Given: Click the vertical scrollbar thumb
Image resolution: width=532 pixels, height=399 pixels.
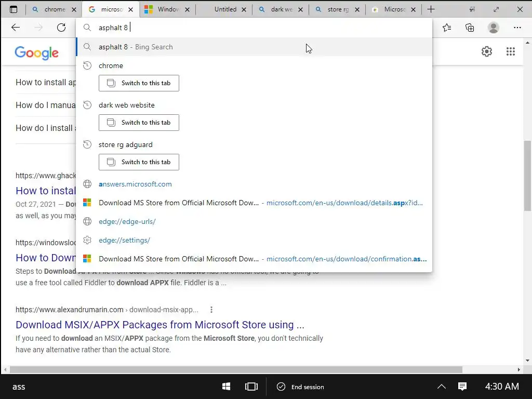Looking at the screenshot, I should click(x=527, y=176).
